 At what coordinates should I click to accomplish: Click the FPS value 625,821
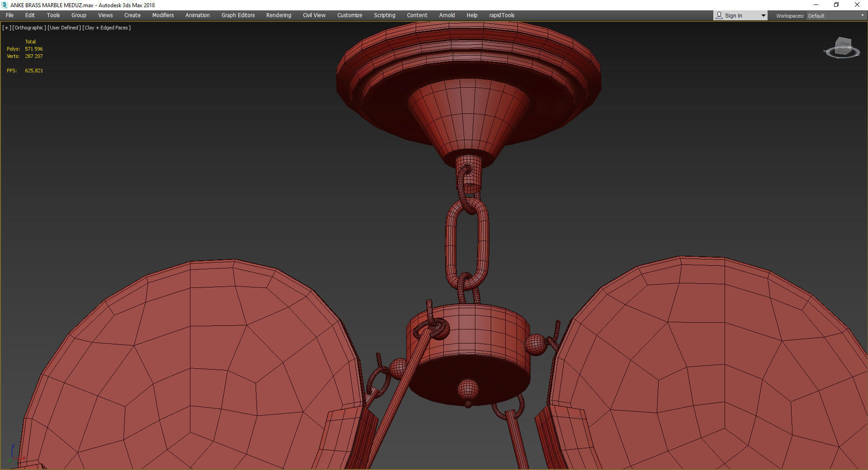coord(34,70)
